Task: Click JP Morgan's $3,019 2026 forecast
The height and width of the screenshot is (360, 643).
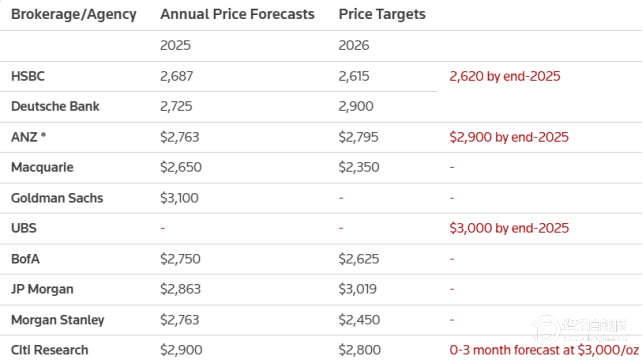Action: point(358,289)
